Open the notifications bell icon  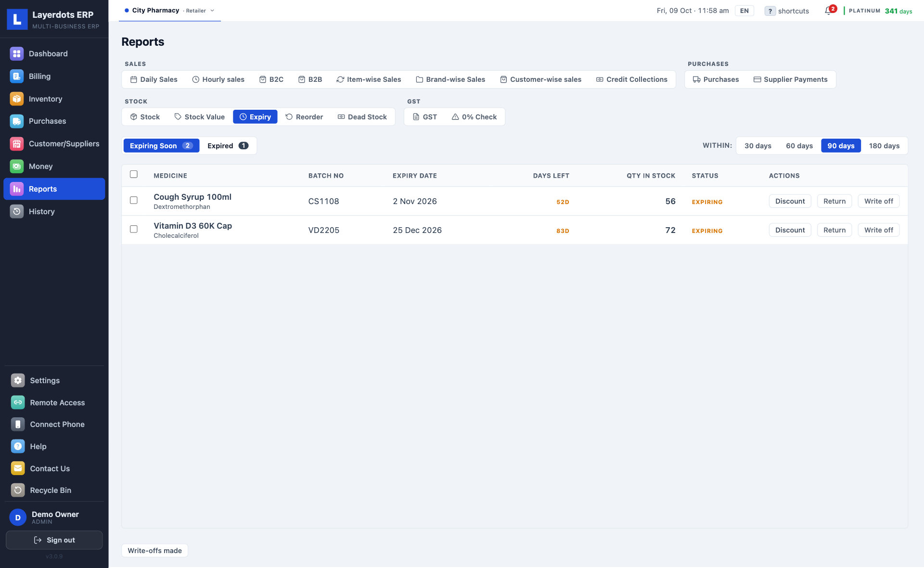[828, 11]
